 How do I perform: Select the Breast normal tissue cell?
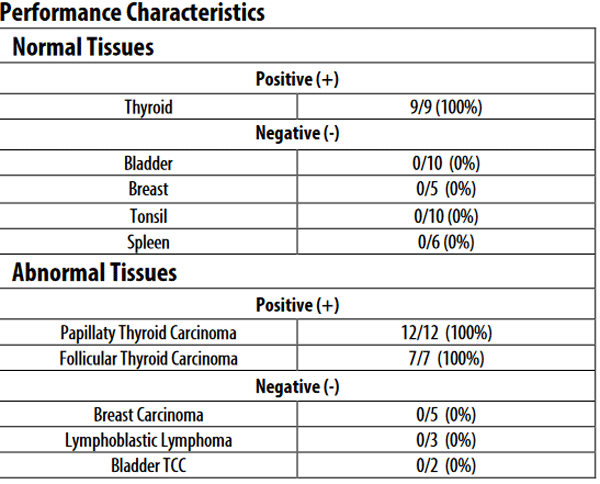coord(148,188)
